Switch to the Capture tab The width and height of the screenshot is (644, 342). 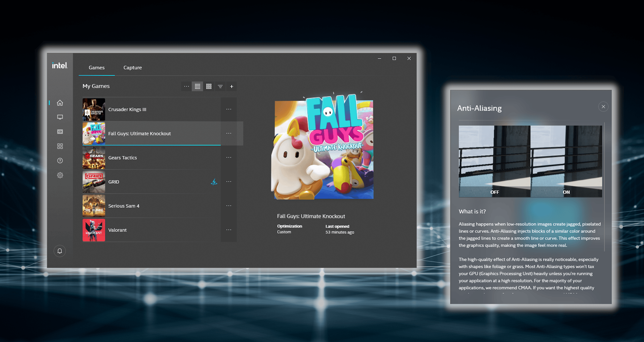[132, 68]
